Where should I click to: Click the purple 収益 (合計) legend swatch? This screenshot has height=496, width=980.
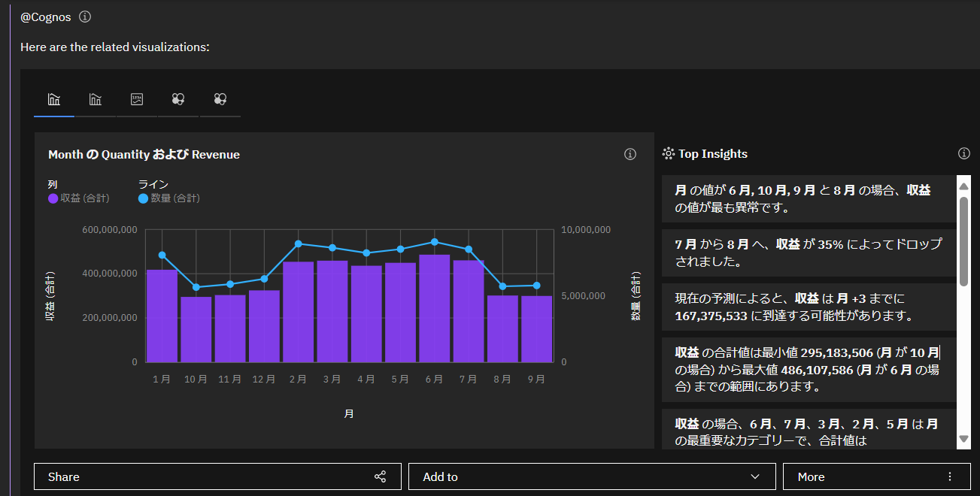53,198
